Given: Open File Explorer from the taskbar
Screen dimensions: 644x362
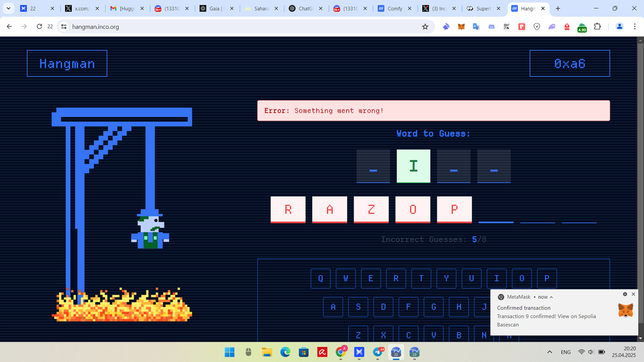Looking at the screenshot, I should point(267,352).
